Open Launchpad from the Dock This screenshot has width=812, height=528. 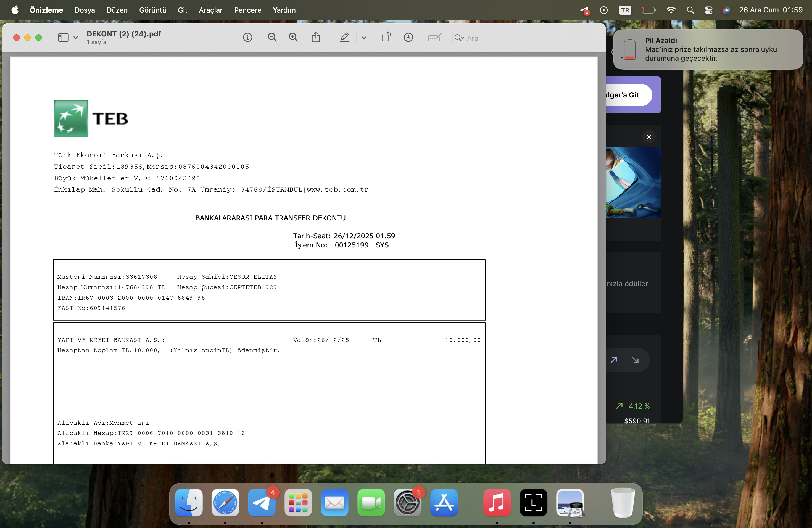pos(298,503)
